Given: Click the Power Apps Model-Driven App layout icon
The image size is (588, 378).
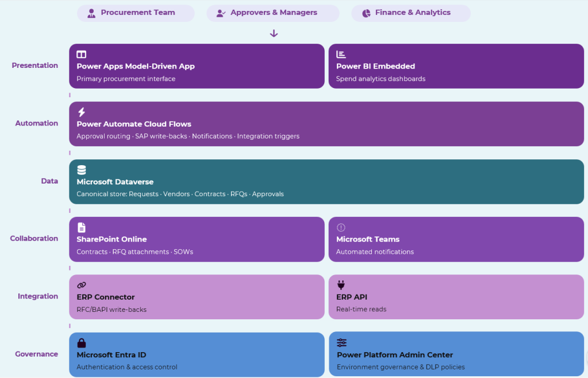Looking at the screenshot, I should [82, 55].
